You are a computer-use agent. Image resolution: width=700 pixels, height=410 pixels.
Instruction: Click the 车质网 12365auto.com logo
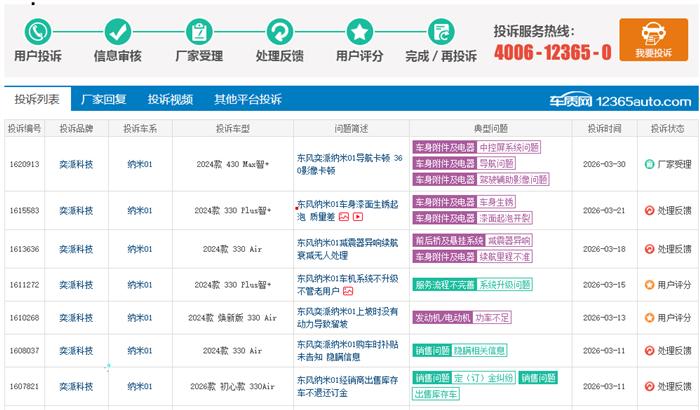tap(634, 101)
